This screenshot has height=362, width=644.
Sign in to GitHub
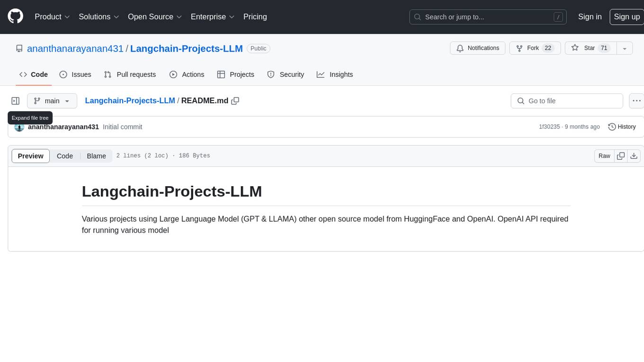coord(590,17)
